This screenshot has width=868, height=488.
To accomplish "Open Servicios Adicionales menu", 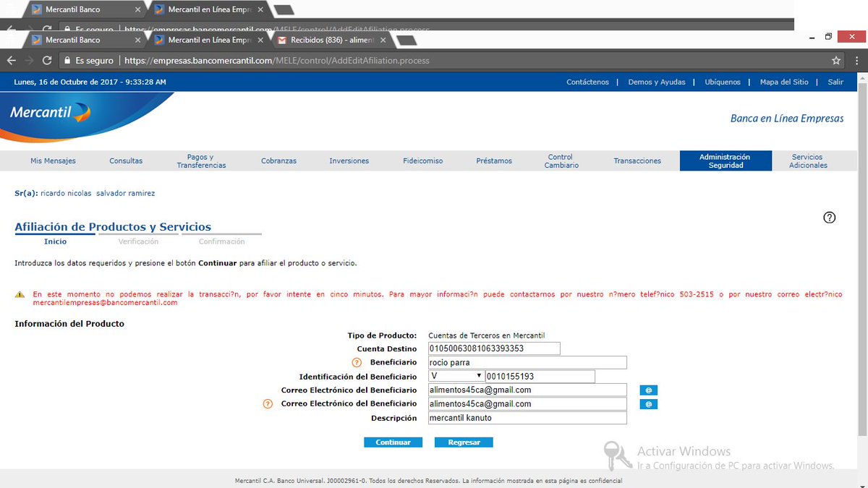I will click(809, 160).
